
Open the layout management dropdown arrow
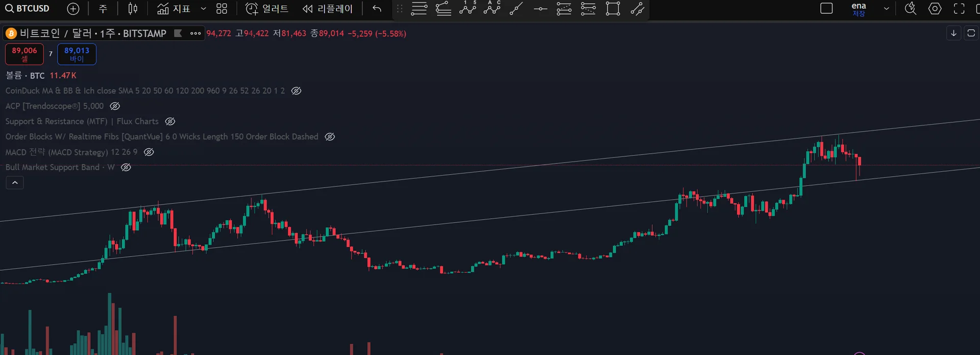pyautogui.click(x=887, y=9)
